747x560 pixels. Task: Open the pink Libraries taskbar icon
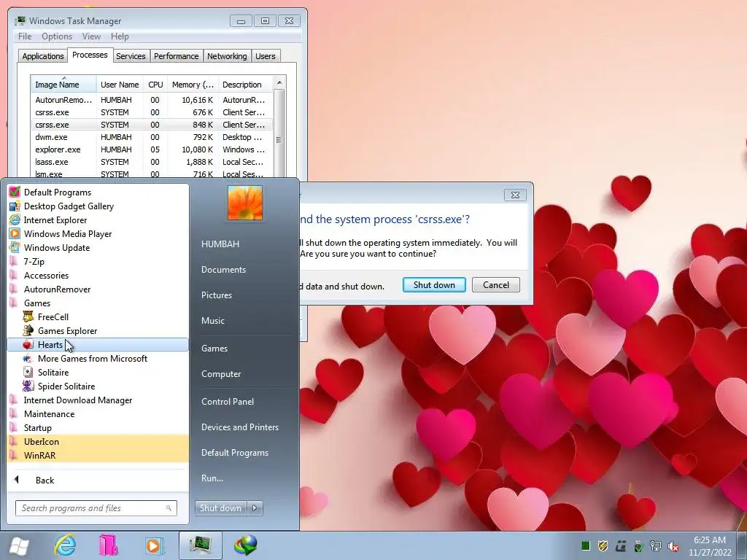point(109,545)
